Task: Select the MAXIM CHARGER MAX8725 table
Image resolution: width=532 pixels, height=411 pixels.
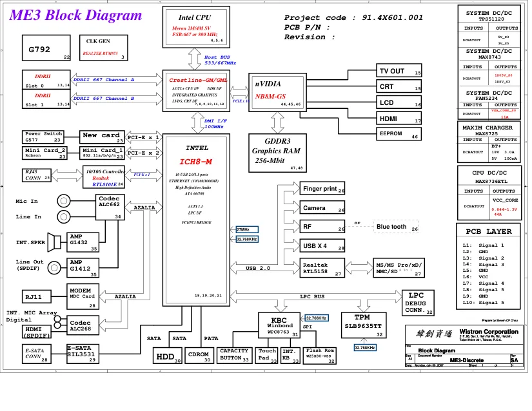Action: tap(489, 143)
